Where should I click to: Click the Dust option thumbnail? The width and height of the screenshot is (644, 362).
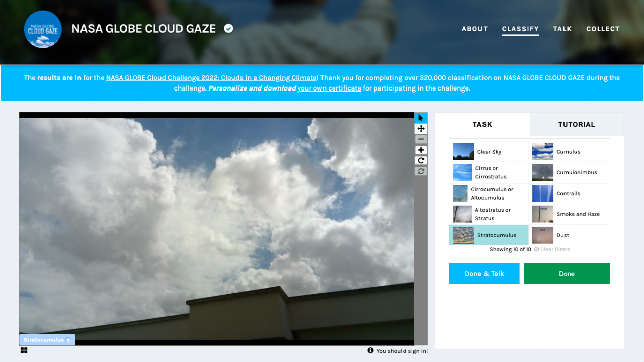(x=543, y=235)
